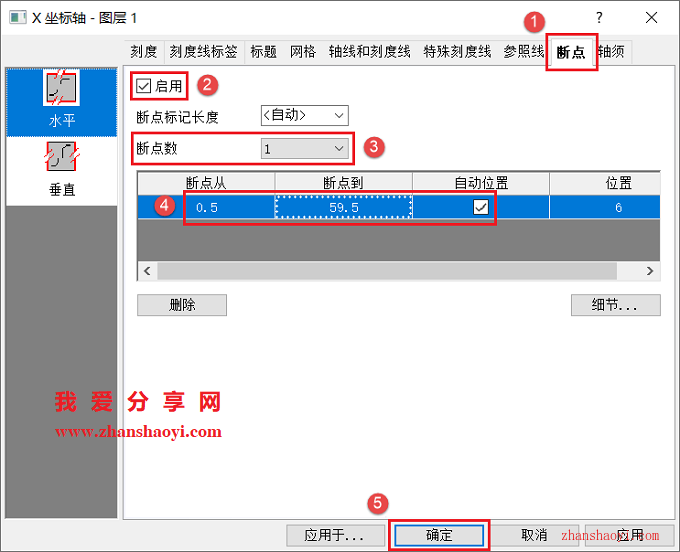Go to the 特殊刻度线 tab

coord(458,52)
